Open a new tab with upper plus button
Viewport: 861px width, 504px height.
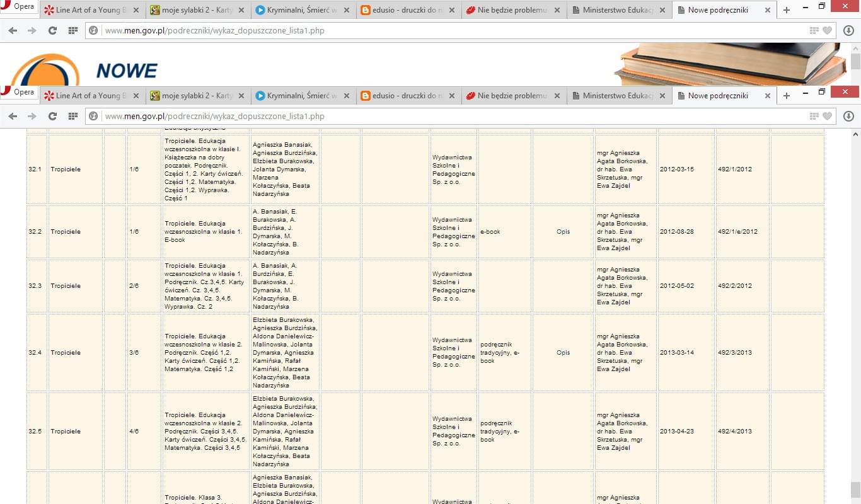tap(787, 10)
